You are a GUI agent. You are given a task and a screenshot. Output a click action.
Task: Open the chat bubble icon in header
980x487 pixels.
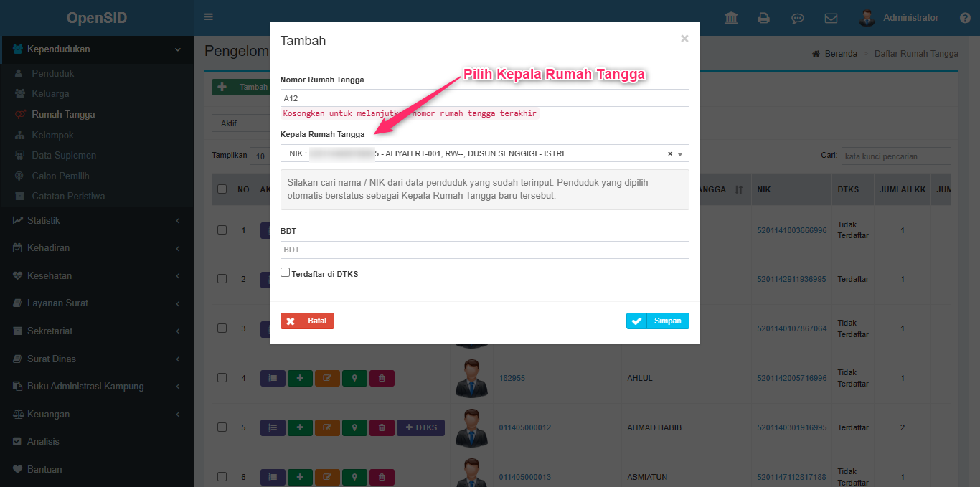[797, 18]
